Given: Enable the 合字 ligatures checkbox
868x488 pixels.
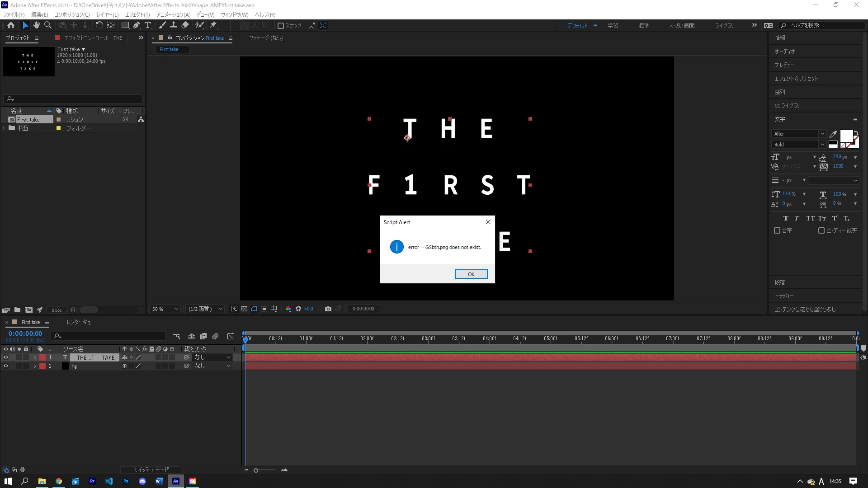Looking at the screenshot, I should click(777, 230).
